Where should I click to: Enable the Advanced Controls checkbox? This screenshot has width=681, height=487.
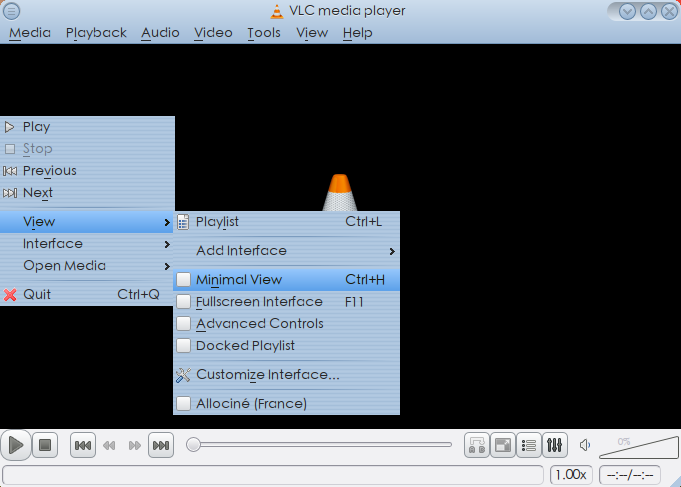pyautogui.click(x=183, y=324)
